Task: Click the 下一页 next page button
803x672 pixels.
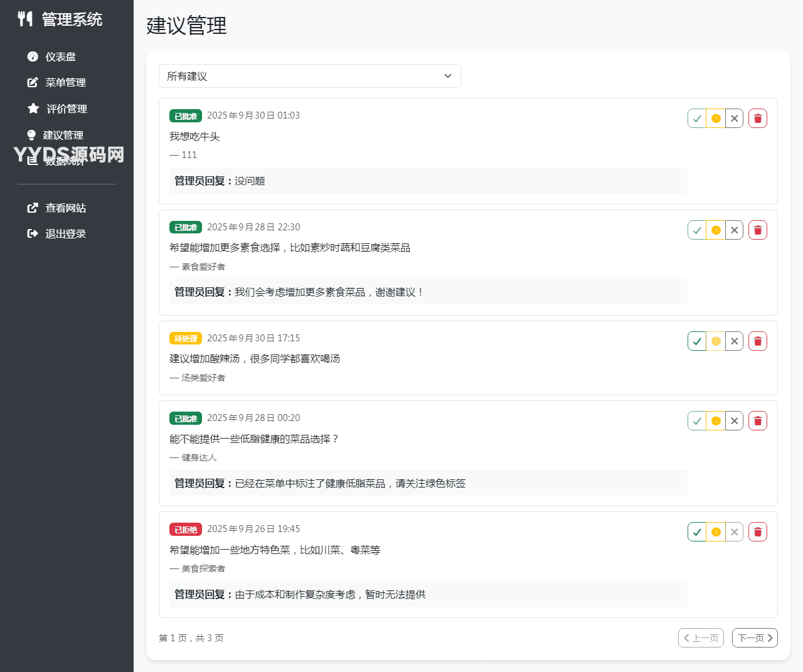Action: [x=755, y=637]
